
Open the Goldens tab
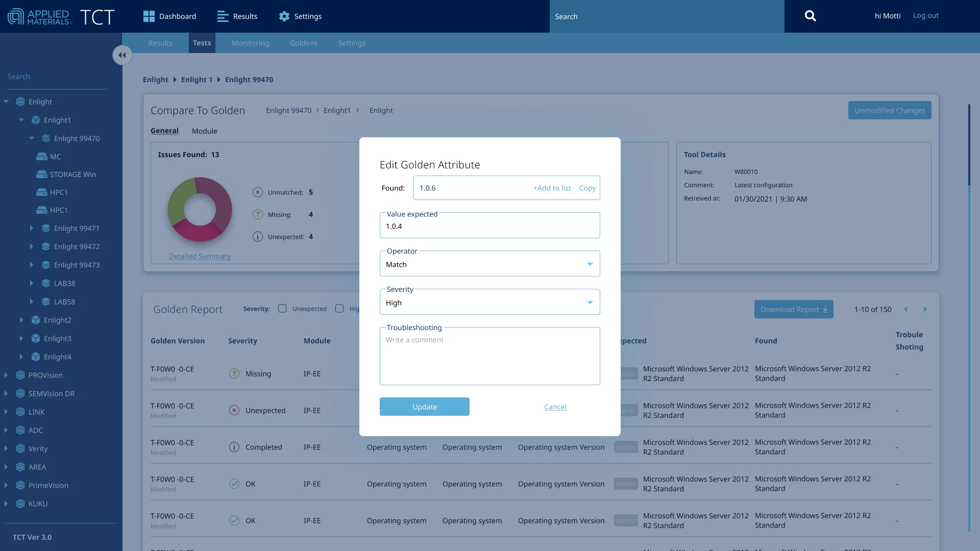coord(303,43)
